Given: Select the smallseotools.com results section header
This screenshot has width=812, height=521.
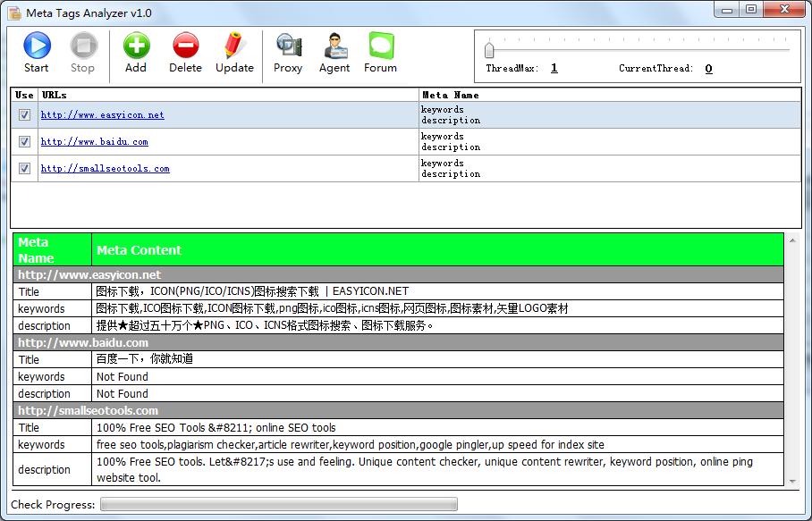Looking at the screenshot, I should click(x=399, y=410).
